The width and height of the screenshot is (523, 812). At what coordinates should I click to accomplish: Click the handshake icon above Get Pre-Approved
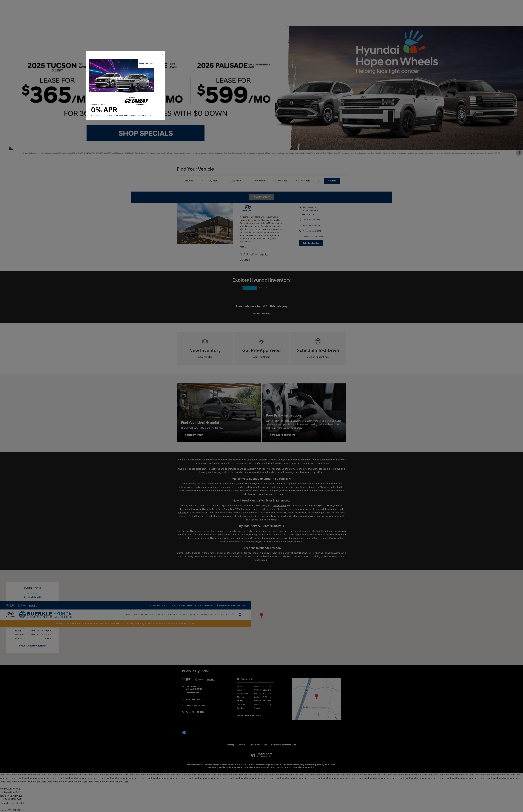coord(261,341)
